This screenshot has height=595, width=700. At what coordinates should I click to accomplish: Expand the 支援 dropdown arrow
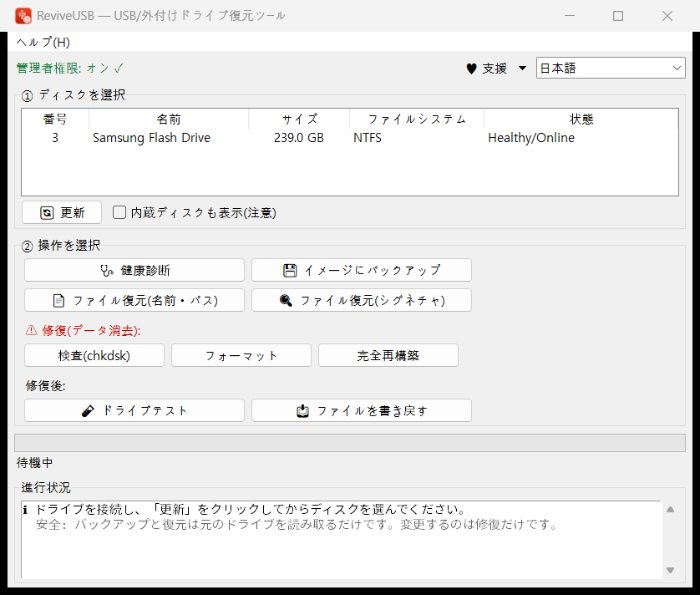(522, 69)
